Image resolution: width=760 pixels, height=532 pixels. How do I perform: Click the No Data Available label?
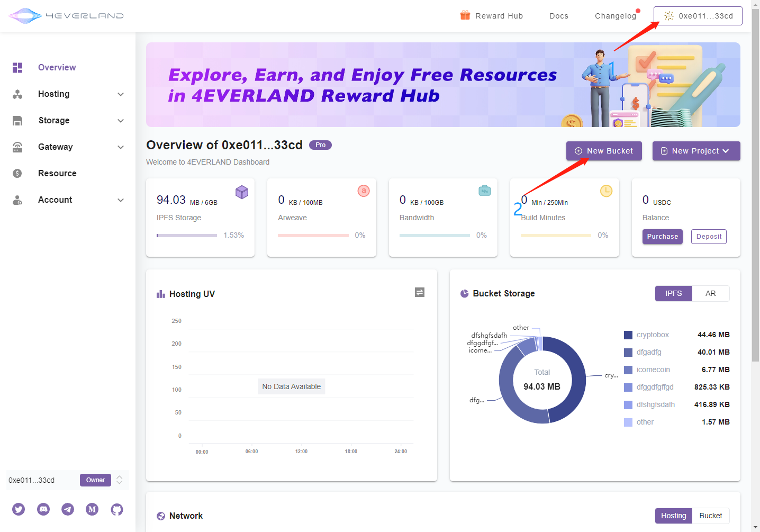coord(292,386)
